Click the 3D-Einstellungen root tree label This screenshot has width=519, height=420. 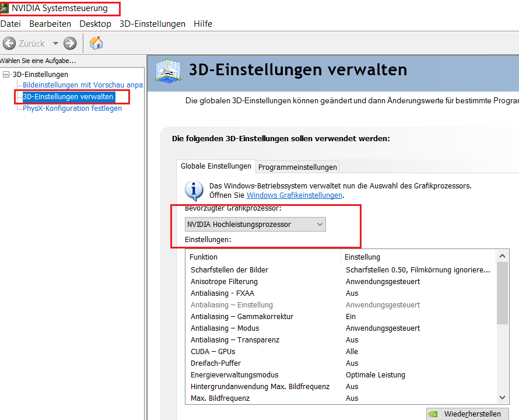point(40,74)
